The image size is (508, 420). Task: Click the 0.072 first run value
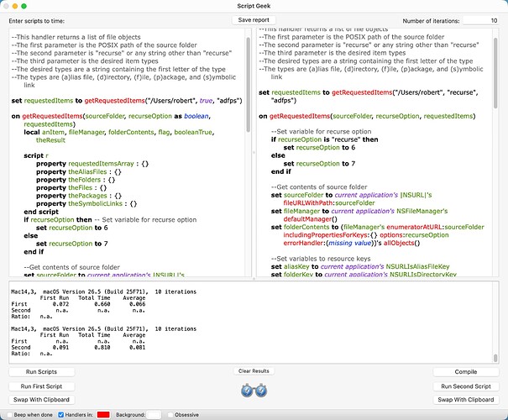[x=61, y=304]
